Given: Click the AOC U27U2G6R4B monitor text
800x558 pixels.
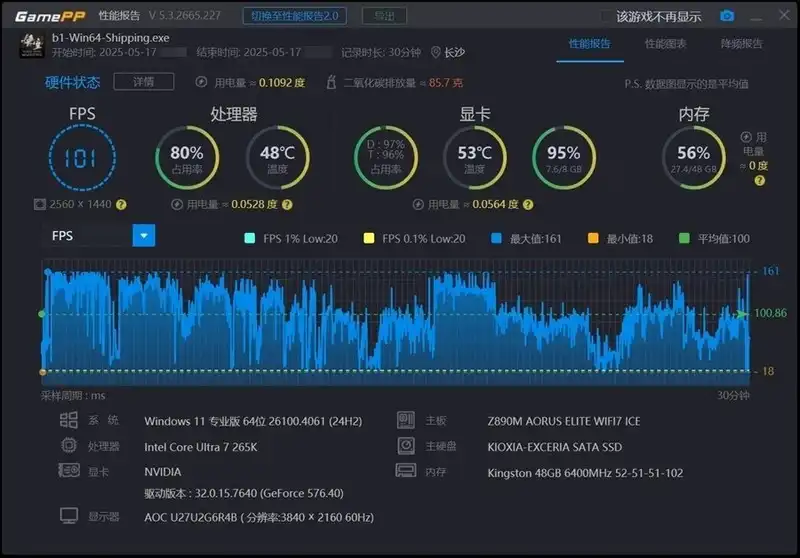Looking at the screenshot, I should (x=259, y=518).
